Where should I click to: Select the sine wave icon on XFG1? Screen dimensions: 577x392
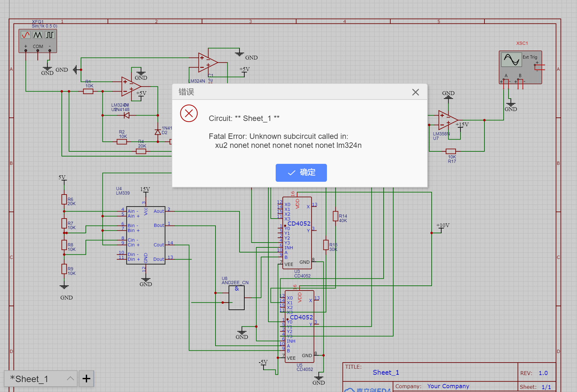click(x=26, y=35)
